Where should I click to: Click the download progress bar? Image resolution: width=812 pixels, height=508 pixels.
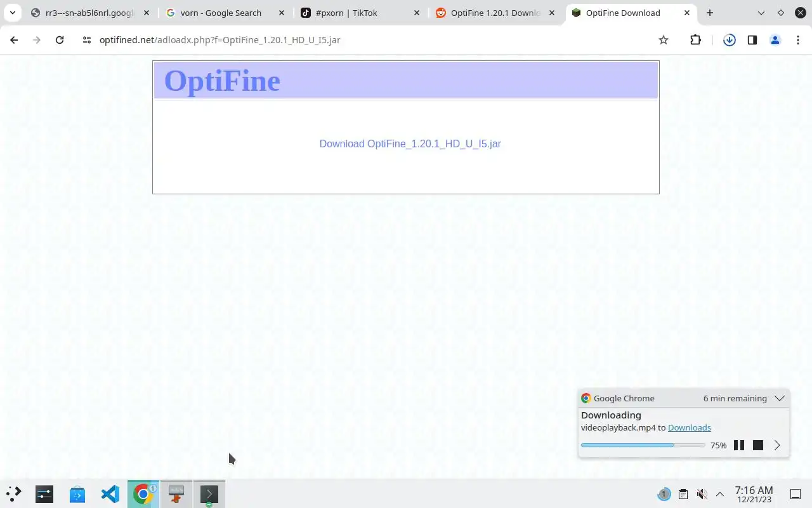pyautogui.click(x=643, y=445)
